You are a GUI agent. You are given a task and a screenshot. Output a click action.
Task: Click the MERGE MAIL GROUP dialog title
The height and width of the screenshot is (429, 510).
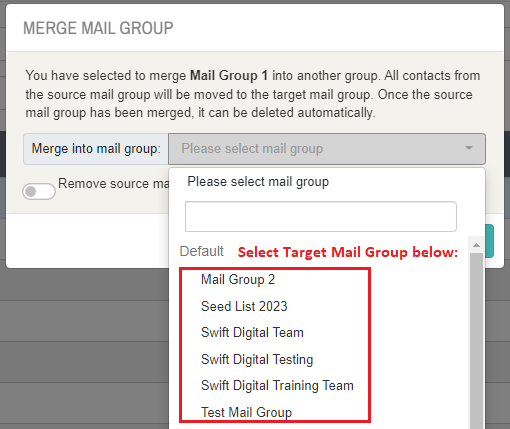(98, 28)
